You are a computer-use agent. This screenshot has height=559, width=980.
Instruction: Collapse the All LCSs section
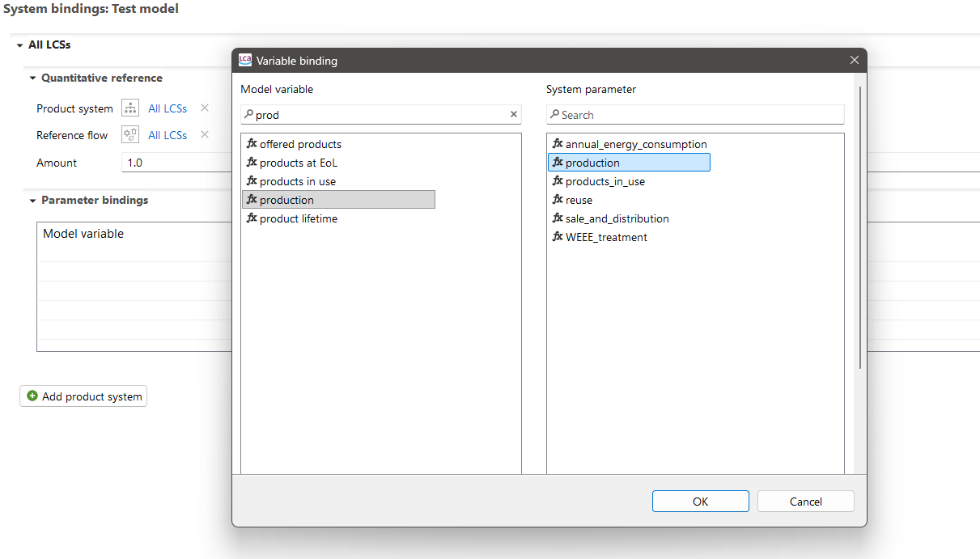20,45
